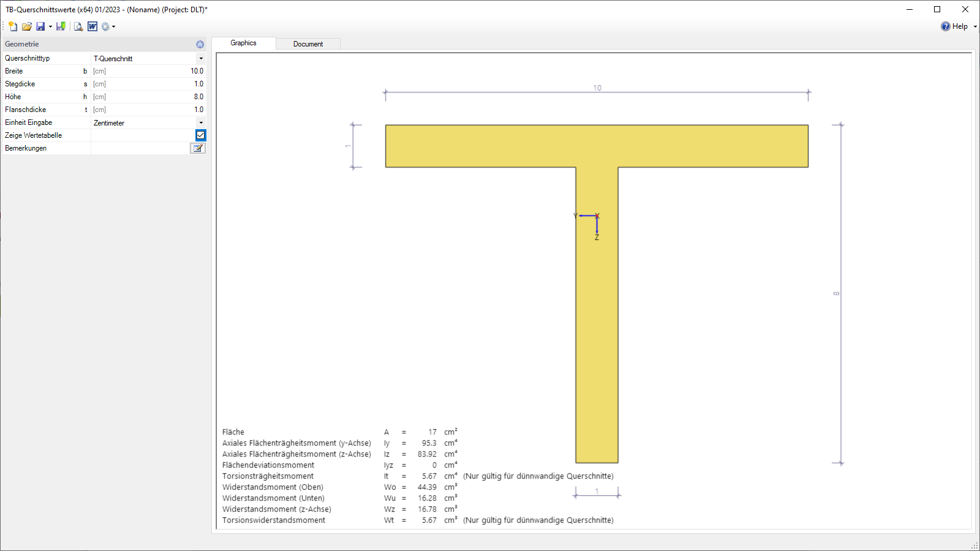The image size is (980, 551).
Task: Collapse the Geometrie panel with the chevron
Action: tap(200, 44)
